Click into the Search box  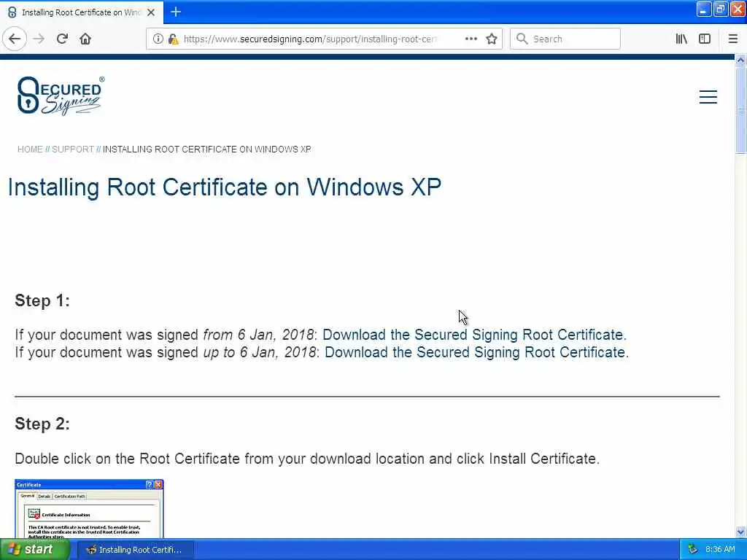(x=565, y=39)
